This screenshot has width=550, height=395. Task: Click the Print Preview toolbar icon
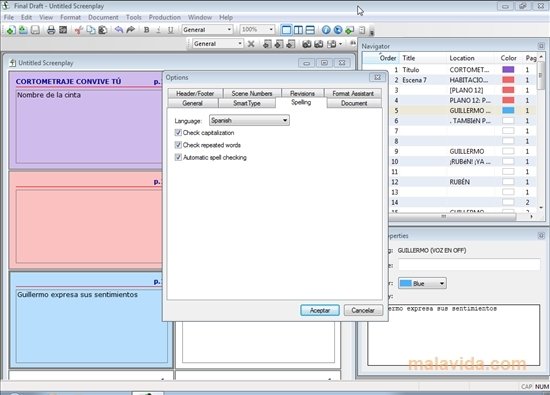coord(63,30)
